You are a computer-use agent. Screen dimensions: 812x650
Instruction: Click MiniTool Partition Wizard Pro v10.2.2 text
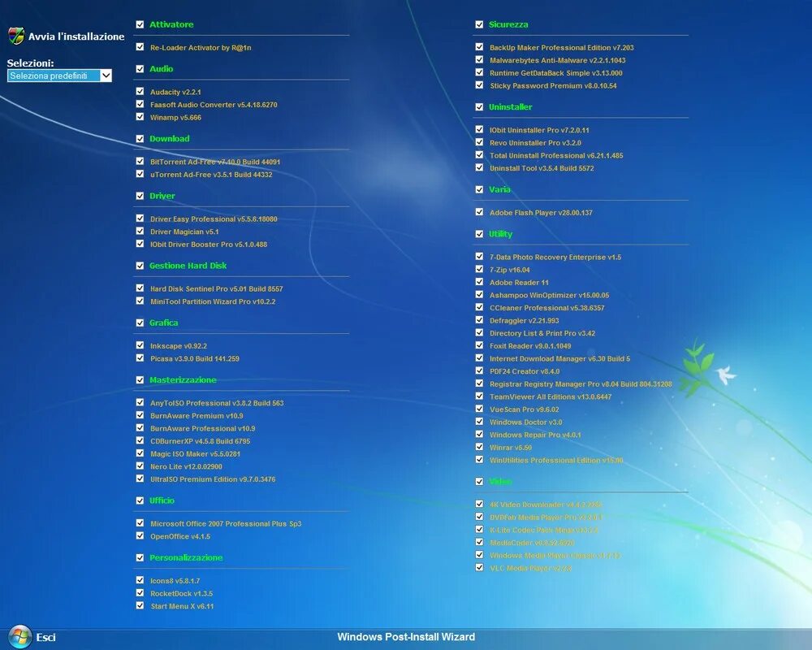213,301
